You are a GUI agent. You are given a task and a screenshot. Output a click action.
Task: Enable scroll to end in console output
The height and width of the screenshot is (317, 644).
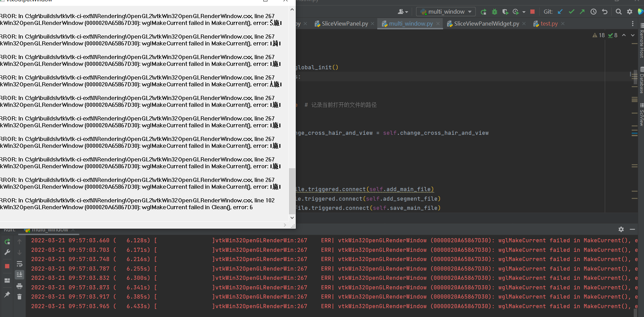click(x=19, y=275)
